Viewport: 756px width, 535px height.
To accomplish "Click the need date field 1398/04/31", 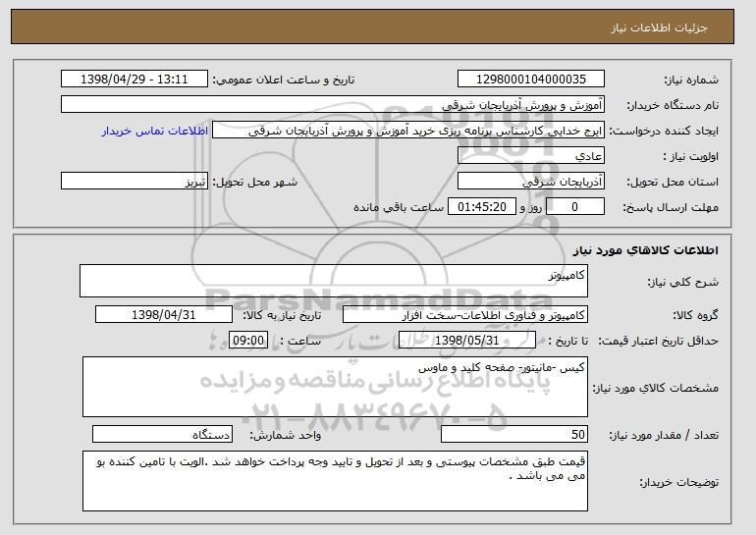I will (164, 315).
